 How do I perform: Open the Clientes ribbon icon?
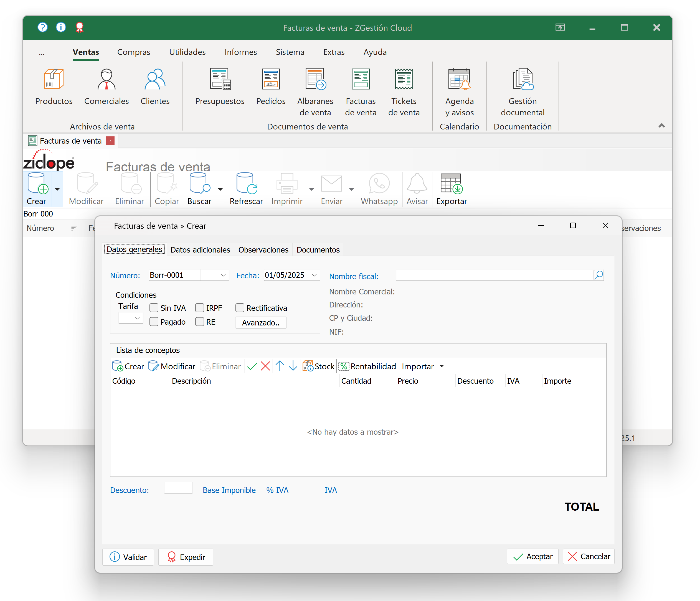click(x=155, y=87)
